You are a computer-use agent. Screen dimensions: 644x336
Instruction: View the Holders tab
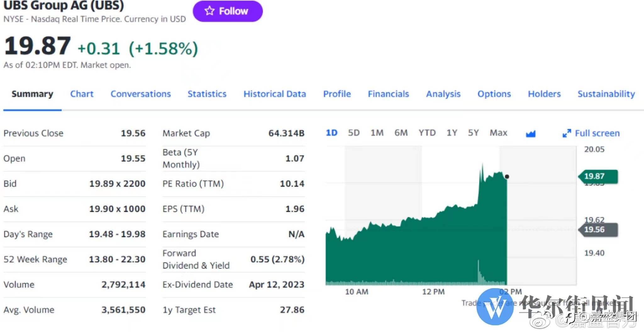(544, 94)
